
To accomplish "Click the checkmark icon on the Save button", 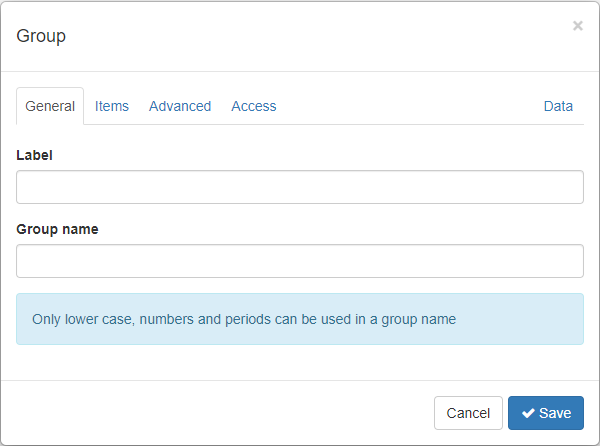I will coord(528,413).
